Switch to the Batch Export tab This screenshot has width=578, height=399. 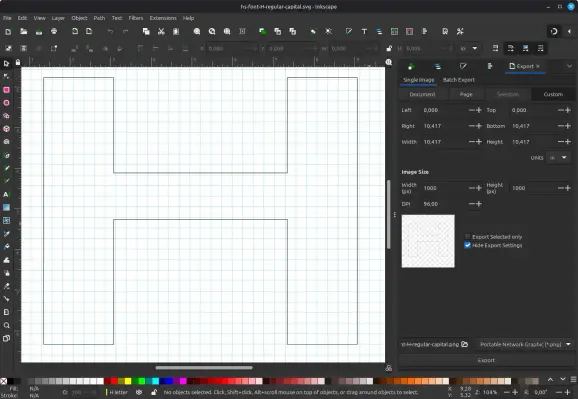pyautogui.click(x=459, y=80)
